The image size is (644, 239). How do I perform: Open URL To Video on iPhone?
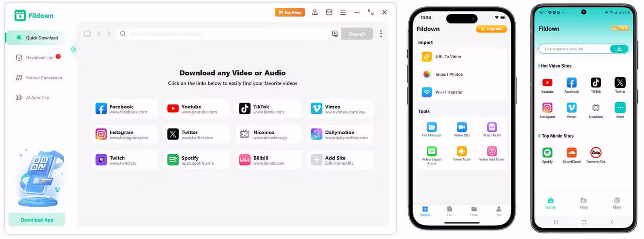tap(462, 57)
